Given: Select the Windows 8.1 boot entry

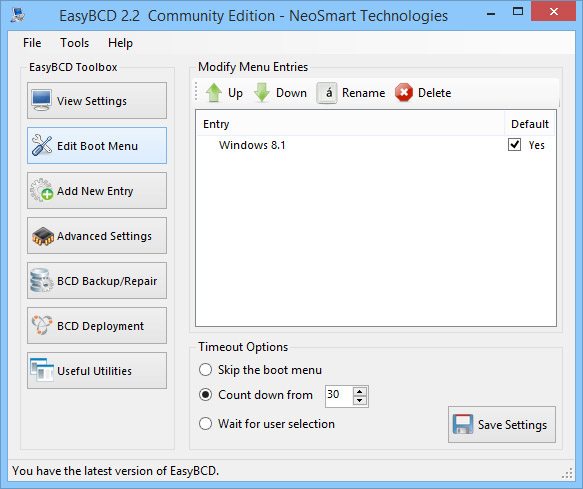Looking at the screenshot, I should [x=252, y=145].
